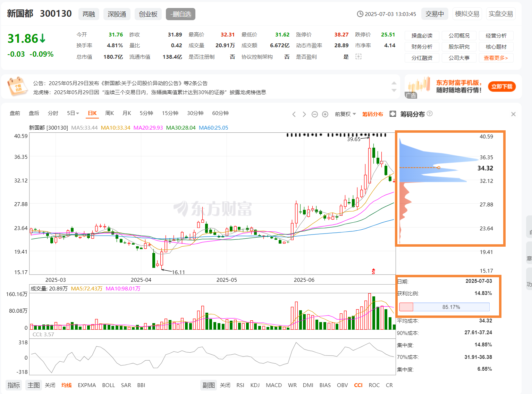Open the 公司概况 link
Image resolution: width=532 pixels, height=394 pixels.
pos(459,35)
